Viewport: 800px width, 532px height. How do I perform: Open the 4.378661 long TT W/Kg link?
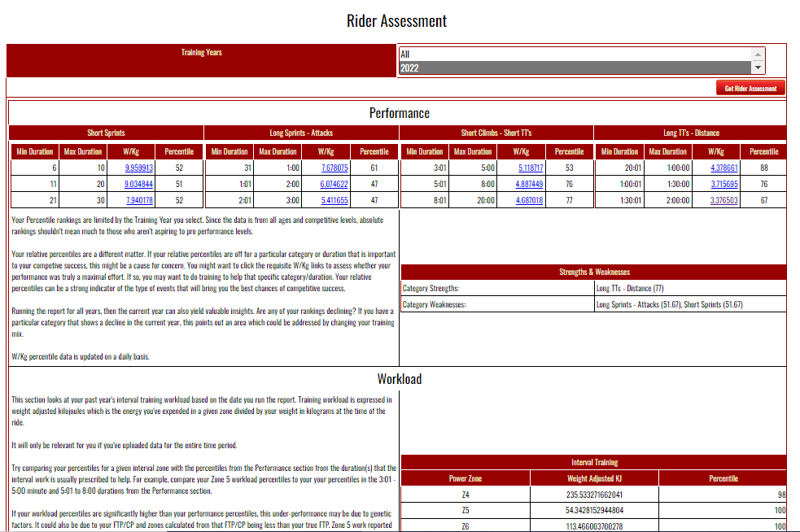pos(724,168)
